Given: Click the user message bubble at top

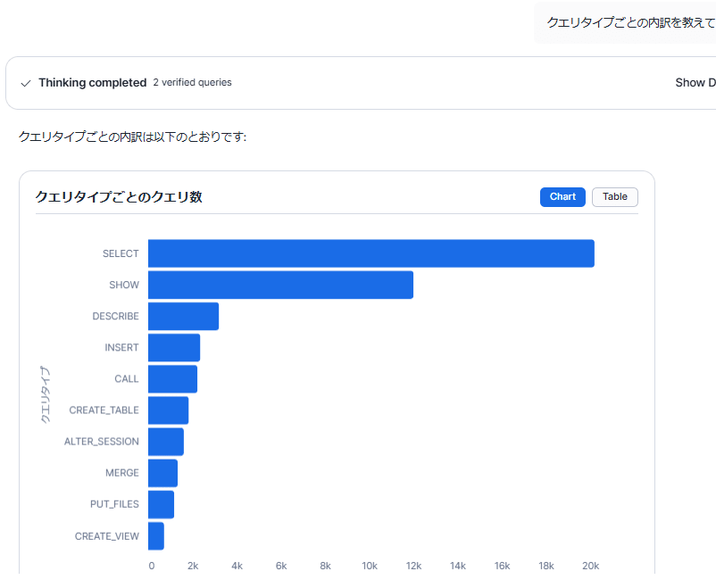Looking at the screenshot, I should 629,22.
